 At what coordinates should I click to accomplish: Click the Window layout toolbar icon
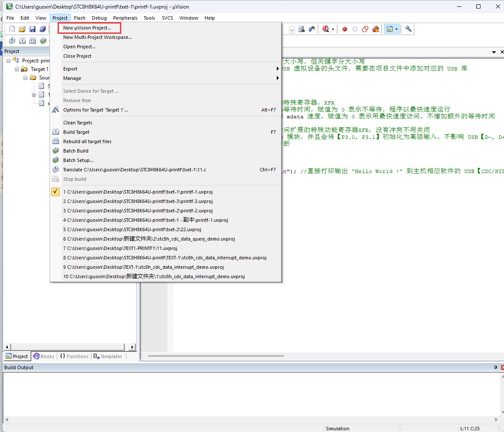click(x=390, y=29)
